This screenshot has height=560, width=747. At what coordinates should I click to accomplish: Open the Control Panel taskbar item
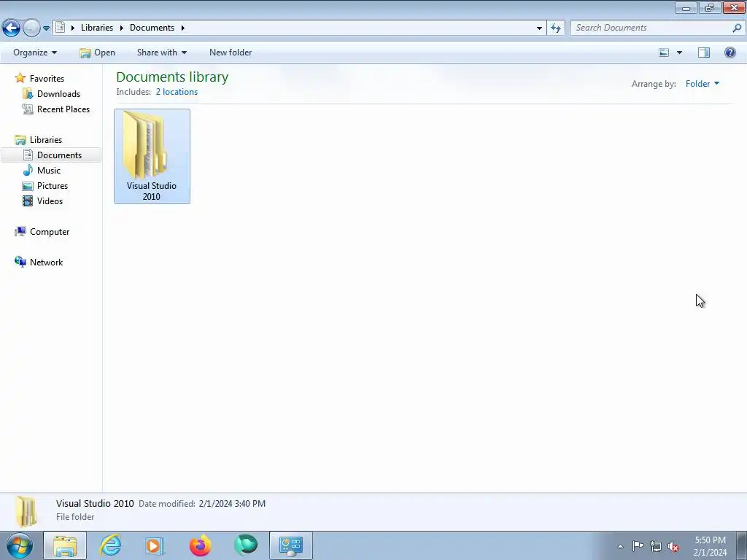pos(291,545)
